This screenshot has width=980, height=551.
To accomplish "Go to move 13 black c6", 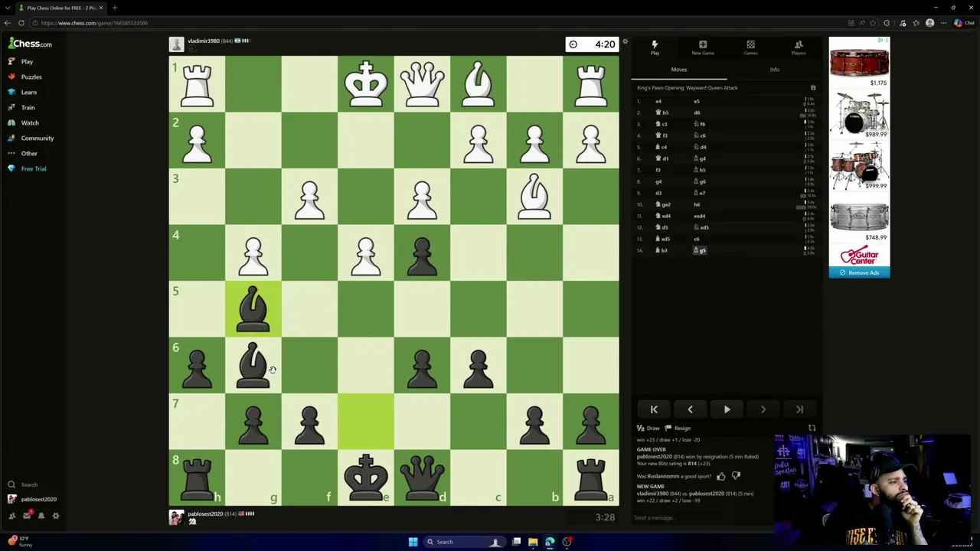I will (697, 239).
